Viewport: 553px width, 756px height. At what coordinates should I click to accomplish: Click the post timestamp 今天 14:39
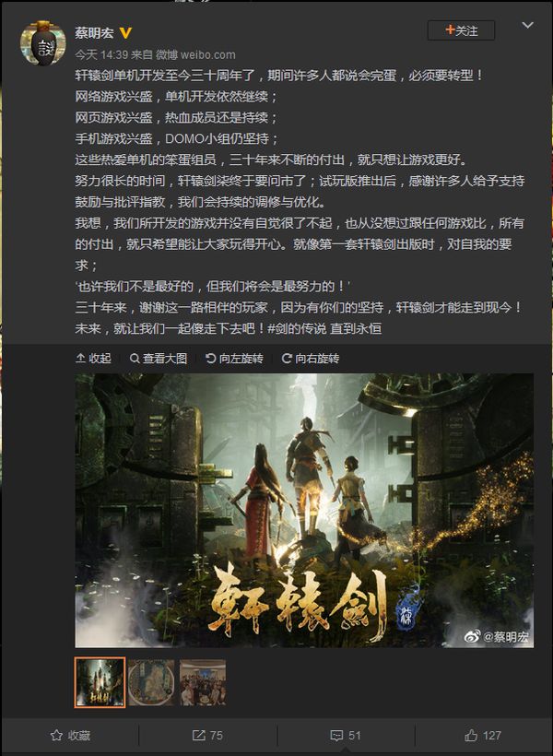(x=101, y=54)
